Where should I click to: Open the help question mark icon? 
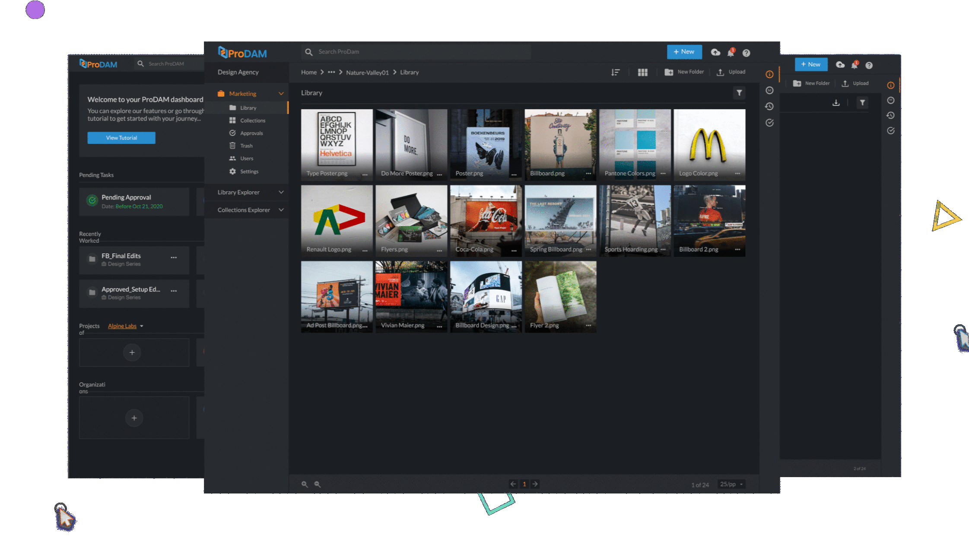click(746, 53)
